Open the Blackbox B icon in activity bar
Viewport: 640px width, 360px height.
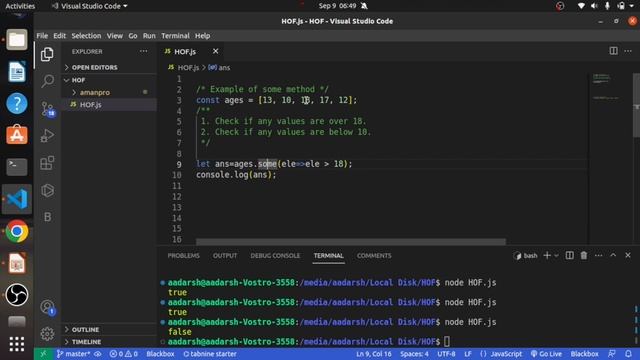tap(47, 217)
